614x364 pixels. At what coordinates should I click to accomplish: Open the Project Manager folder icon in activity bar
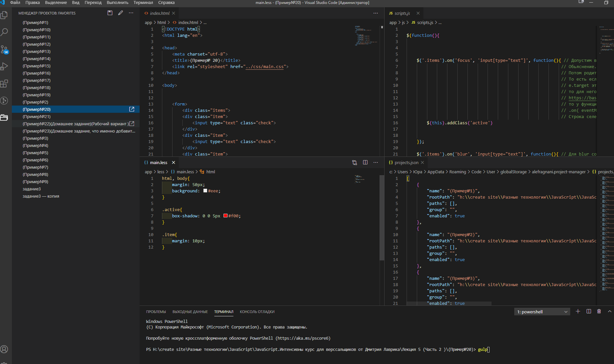pyautogui.click(x=4, y=117)
